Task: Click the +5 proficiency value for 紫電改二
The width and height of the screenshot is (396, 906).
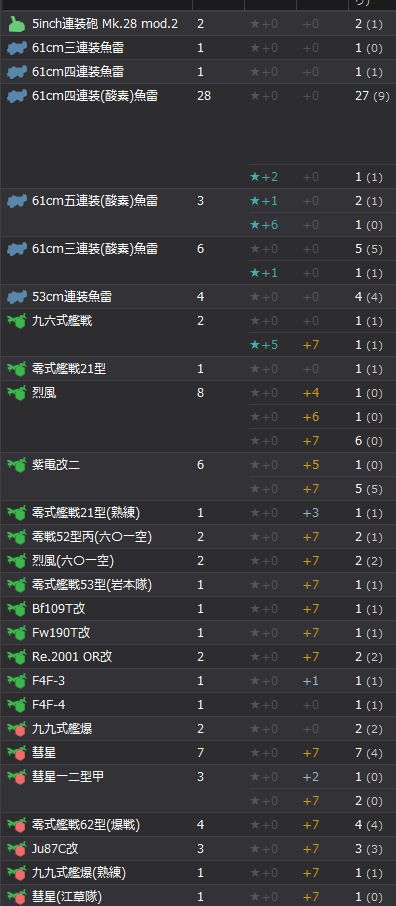Action: [x=311, y=465]
